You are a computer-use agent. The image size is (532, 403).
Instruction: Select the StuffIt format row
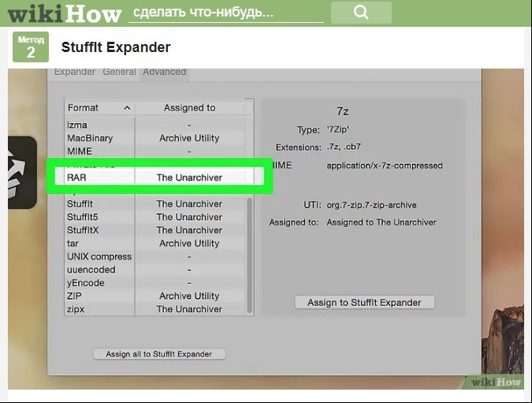[154, 203]
